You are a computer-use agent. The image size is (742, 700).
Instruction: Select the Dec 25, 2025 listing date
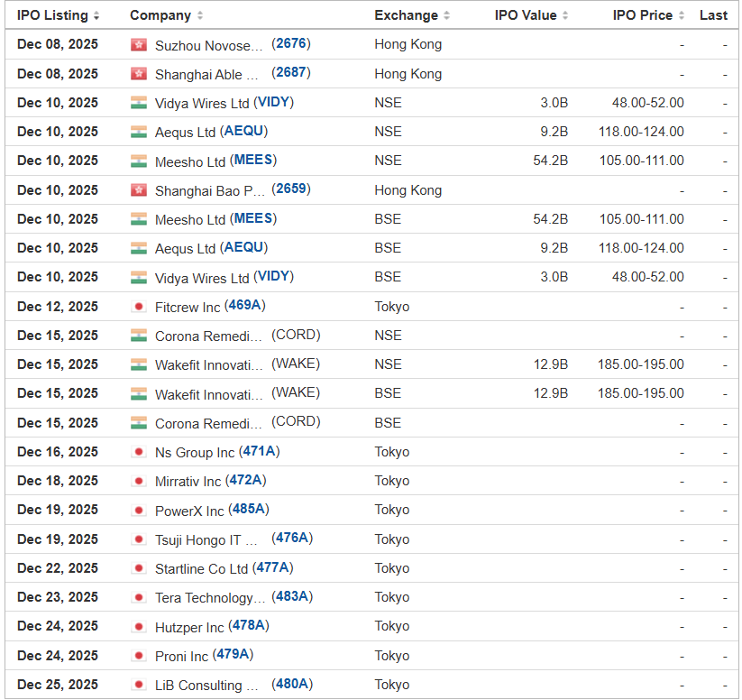58,685
